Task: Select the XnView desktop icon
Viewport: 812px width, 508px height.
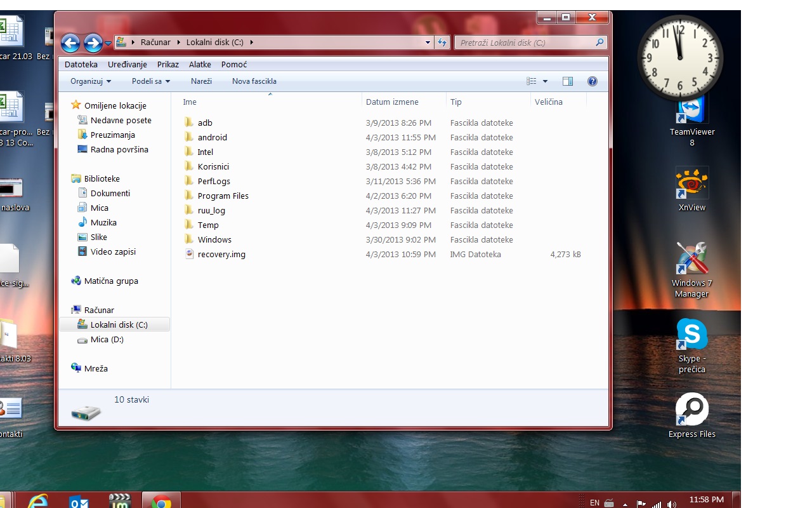Action: click(x=692, y=189)
